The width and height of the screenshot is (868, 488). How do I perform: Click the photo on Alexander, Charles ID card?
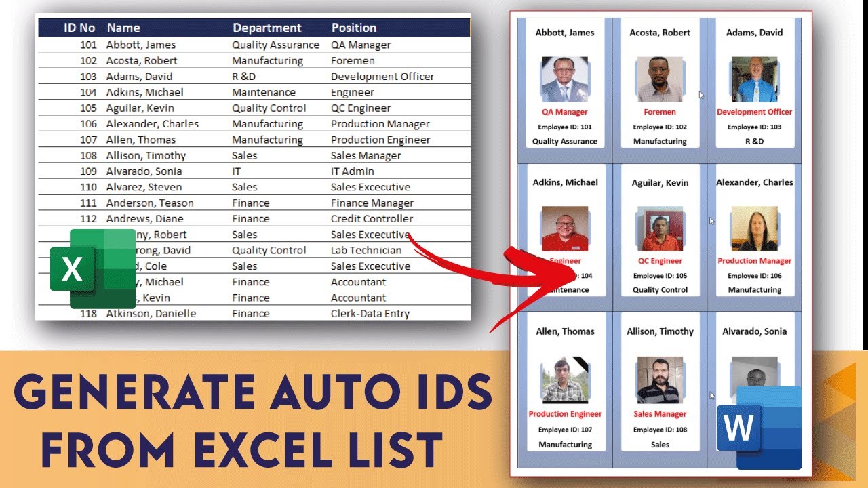pos(755,228)
